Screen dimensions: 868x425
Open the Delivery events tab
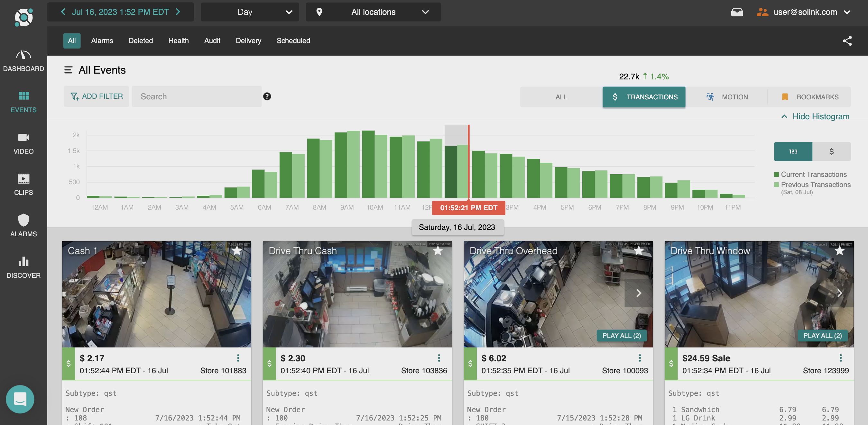248,41
